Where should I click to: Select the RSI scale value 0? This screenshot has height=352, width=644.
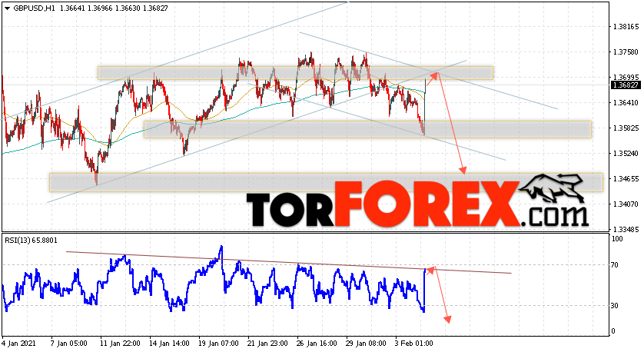click(613, 331)
